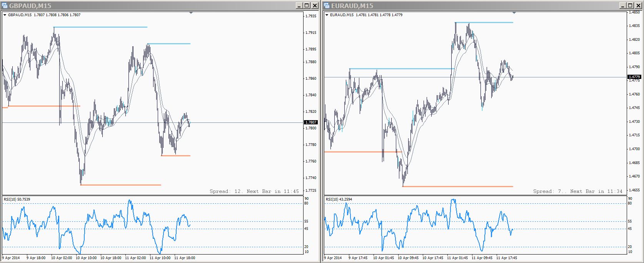Click the EURAUD current price tag 1.4779
This screenshot has height=263, width=644.
pyautogui.click(x=634, y=77)
